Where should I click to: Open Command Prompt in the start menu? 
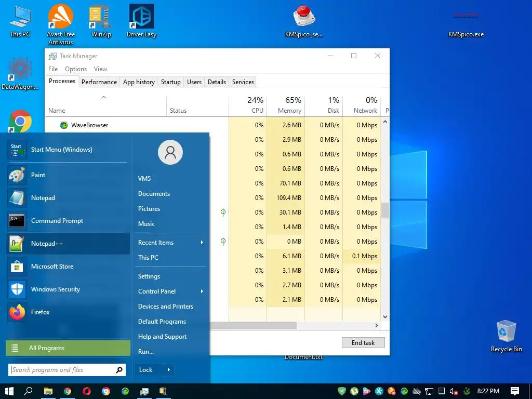[68, 220]
